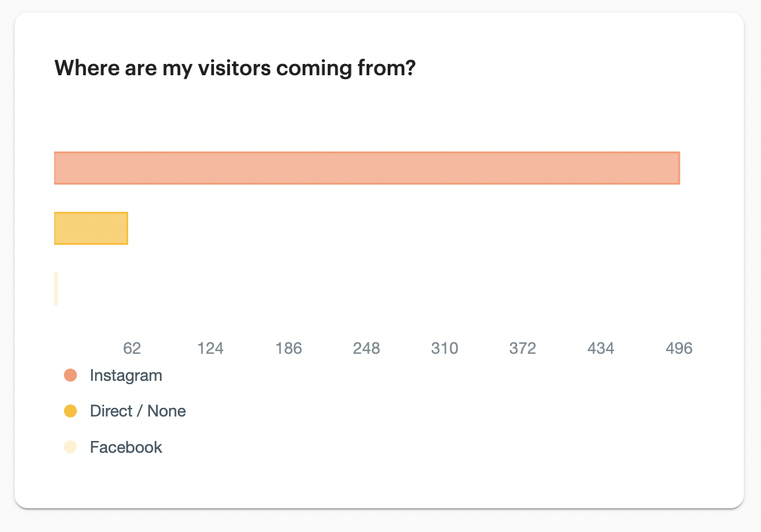This screenshot has height=532, width=761.
Task: Click the pale Facebook legend dot
Action: click(70, 447)
